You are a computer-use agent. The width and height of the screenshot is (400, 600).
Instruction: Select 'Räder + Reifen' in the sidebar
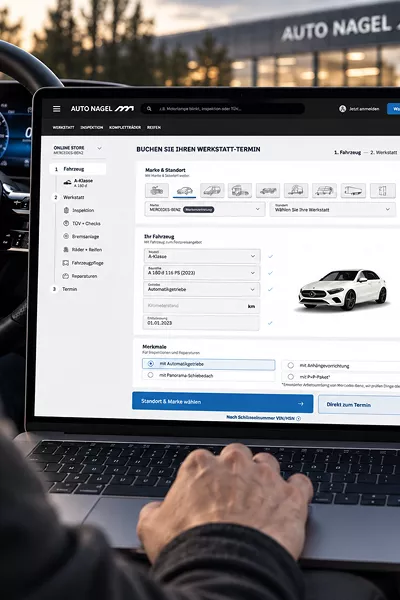tap(87, 249)
